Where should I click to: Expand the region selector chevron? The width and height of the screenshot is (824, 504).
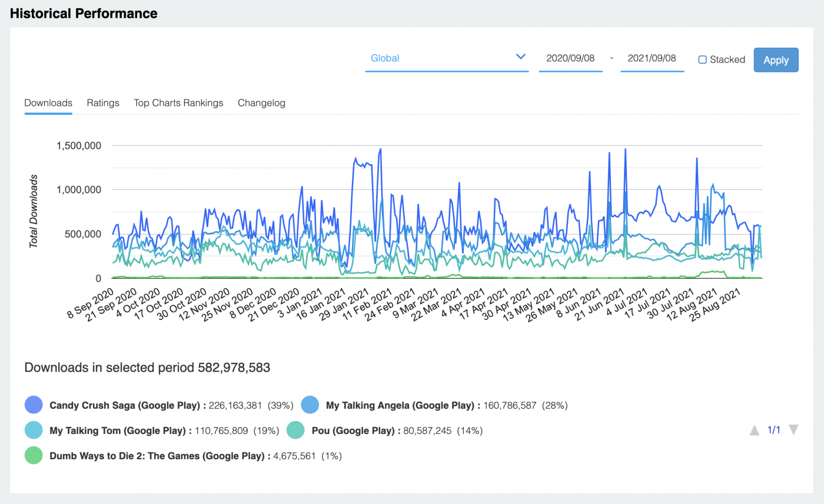tap(520, 57)
